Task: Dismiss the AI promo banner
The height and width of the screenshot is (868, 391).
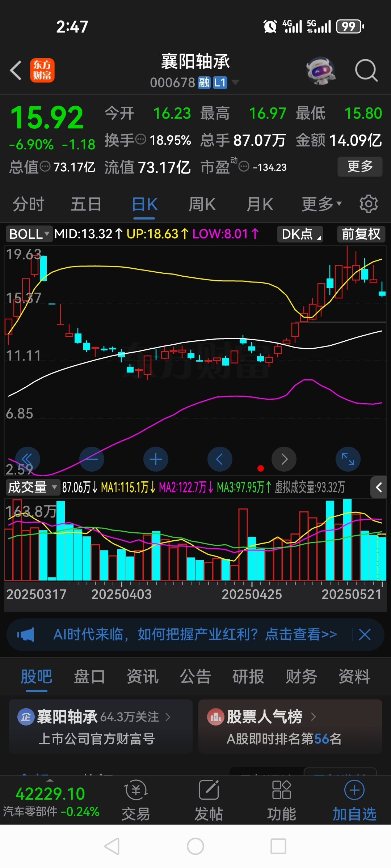Action: (x=365, y=634)
